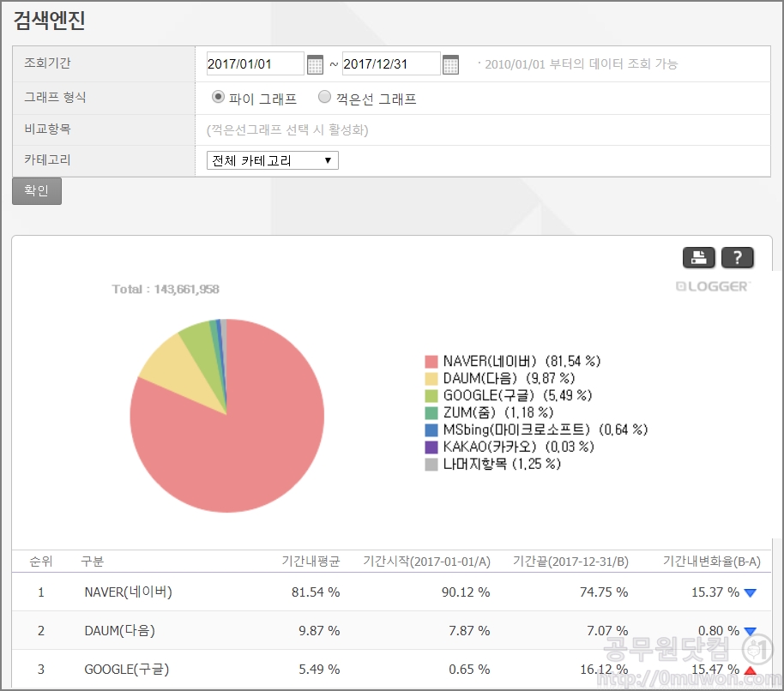Click ZUM teal legend swatch
The height and width of the screenshot is (691, 784).
click(x=431, y=413)
